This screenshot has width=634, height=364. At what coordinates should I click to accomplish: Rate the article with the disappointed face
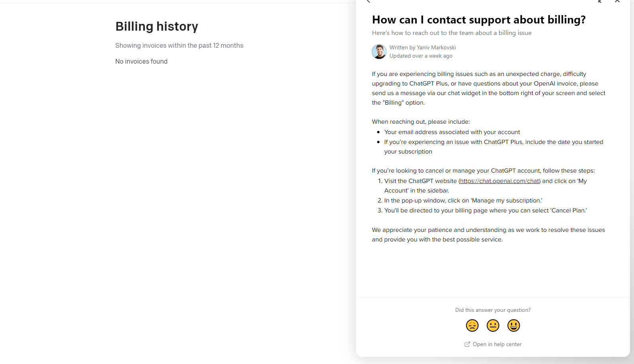coord(472,325)
